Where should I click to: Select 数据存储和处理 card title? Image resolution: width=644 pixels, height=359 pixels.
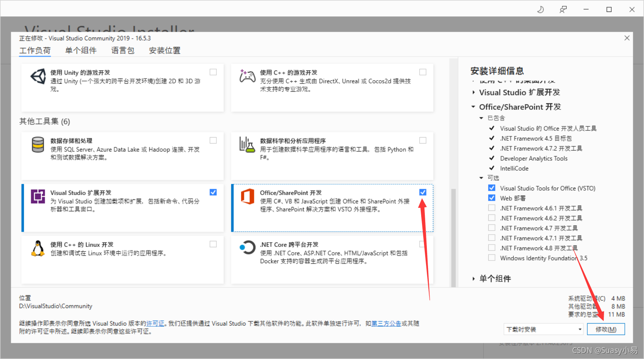(71, 141)
